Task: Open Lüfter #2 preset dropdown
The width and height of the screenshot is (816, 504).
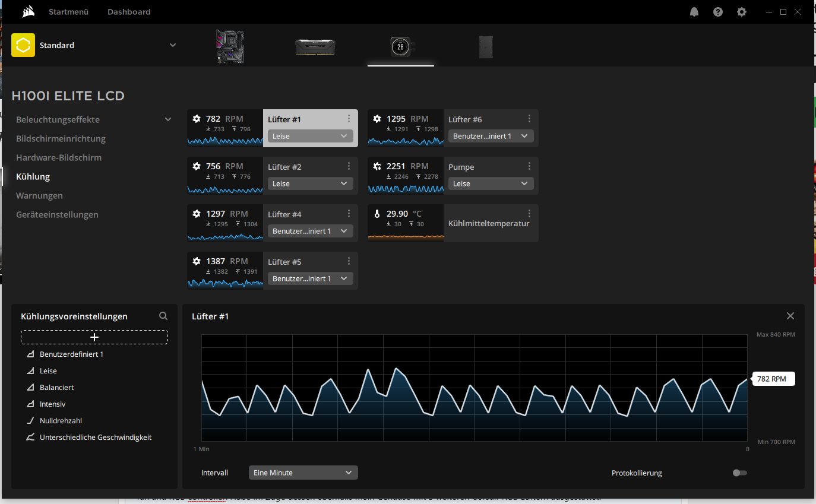Action: 311,183
